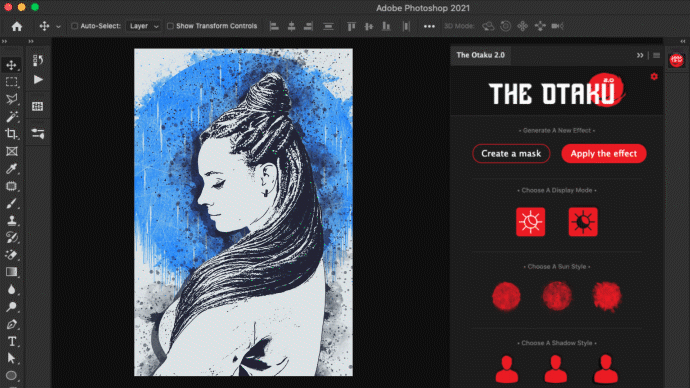This screenshot has width=690, height=388.
Task: Select the Eraser tool
Action: point(11,255)
